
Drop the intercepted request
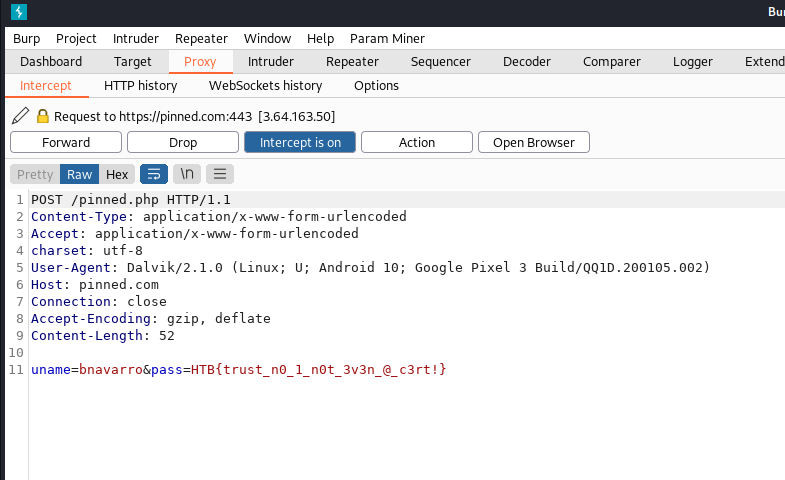coord(183,142)
